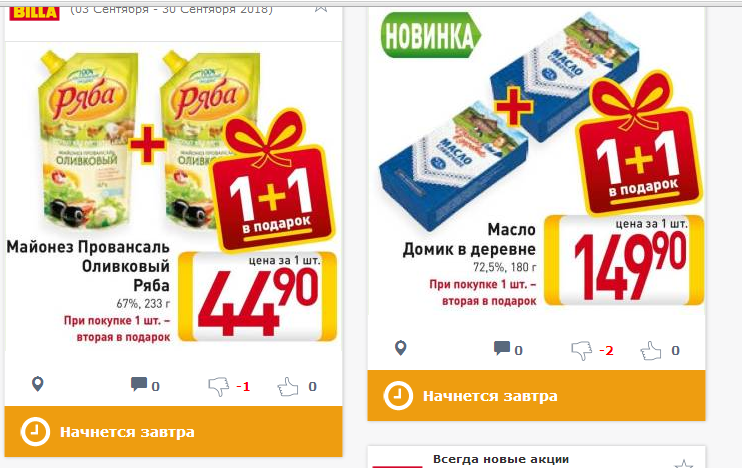This screenshot has width=742, height=468.
Task: Click the Всегда новые акции link
Action: (x=501, y=459)
